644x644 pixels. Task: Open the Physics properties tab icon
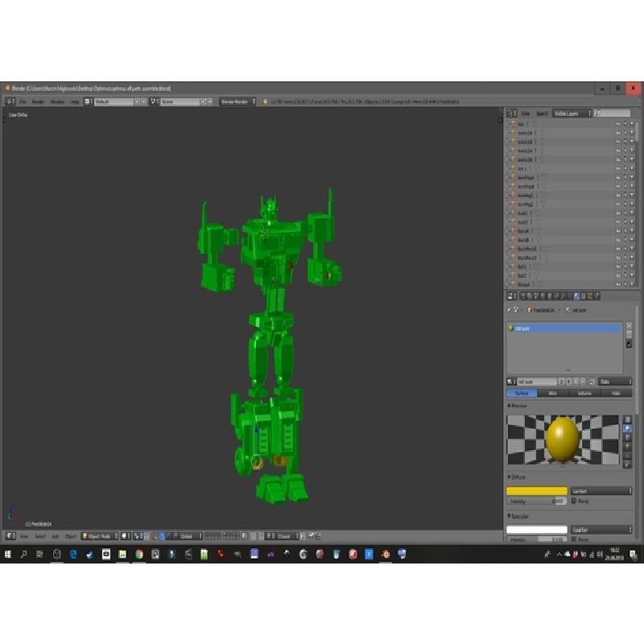pyautogui.click(x=597, y=295)
